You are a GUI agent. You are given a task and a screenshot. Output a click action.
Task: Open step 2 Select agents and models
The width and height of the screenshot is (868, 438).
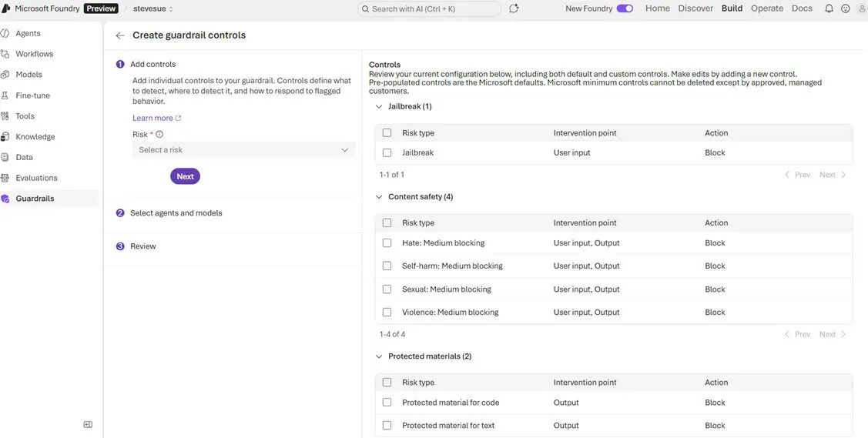(x=176, y=213)
